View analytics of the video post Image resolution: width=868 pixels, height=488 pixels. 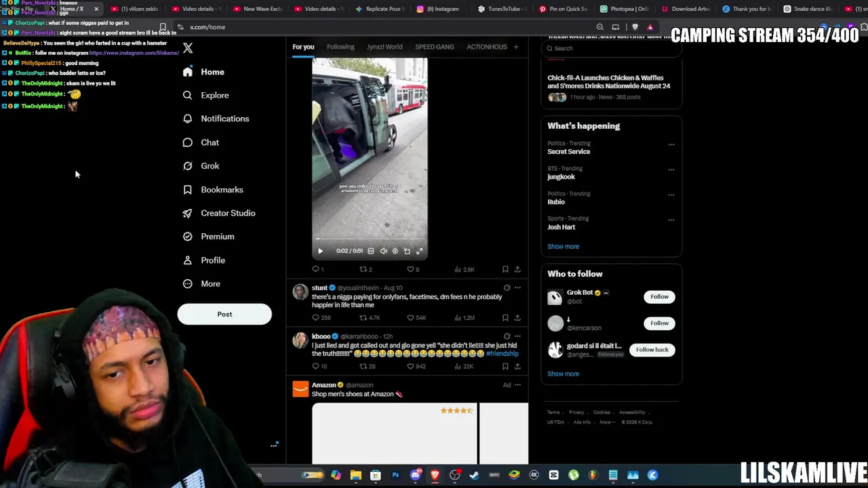(464, 270)
